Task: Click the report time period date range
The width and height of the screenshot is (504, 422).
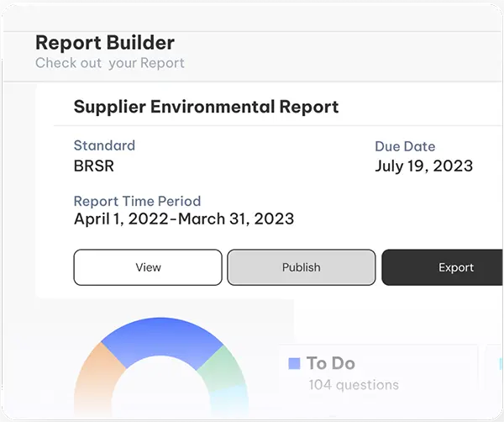Action: point(184,219)
